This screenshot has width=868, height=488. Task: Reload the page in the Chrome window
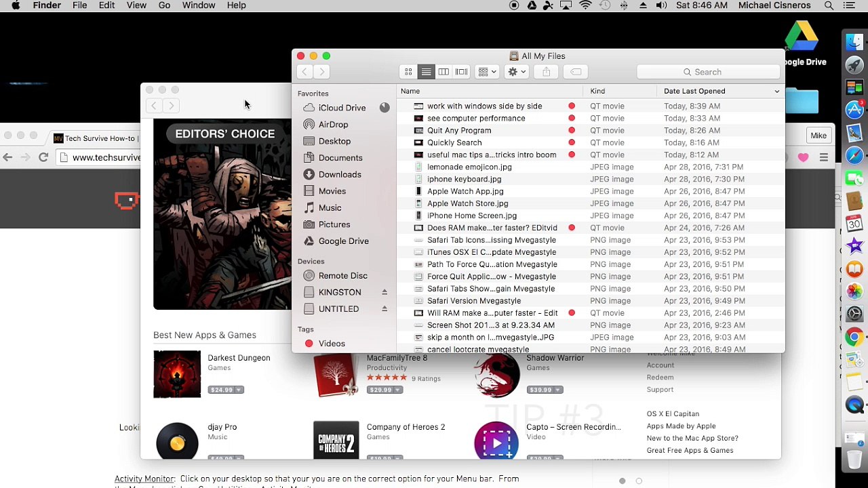[43, 157]
